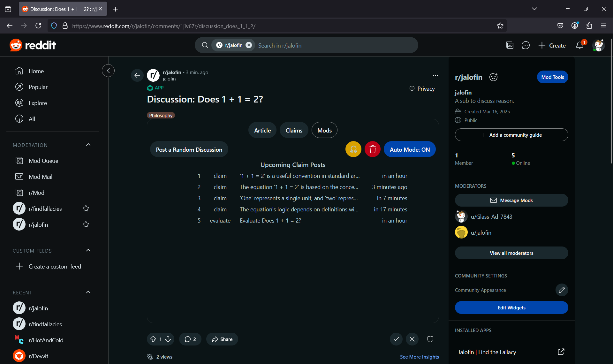Switch to the Claims tab
Screen dimensions: 613x364
(294, 130)
